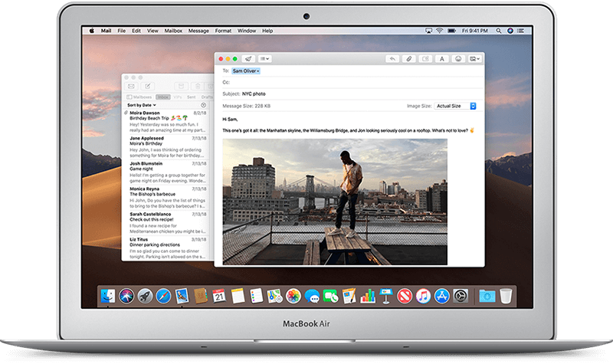Click compose new message icon in Mail window
613x364 pixels.
(147, 85)
